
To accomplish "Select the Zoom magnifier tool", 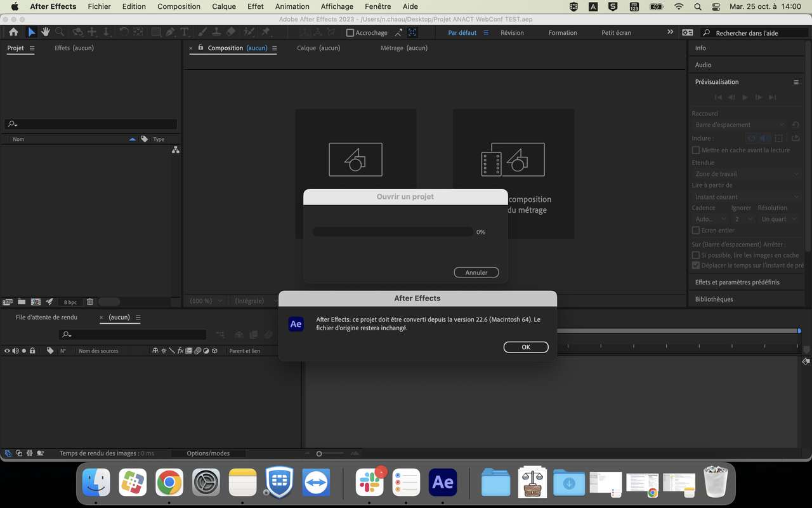I will coord(60,32).
